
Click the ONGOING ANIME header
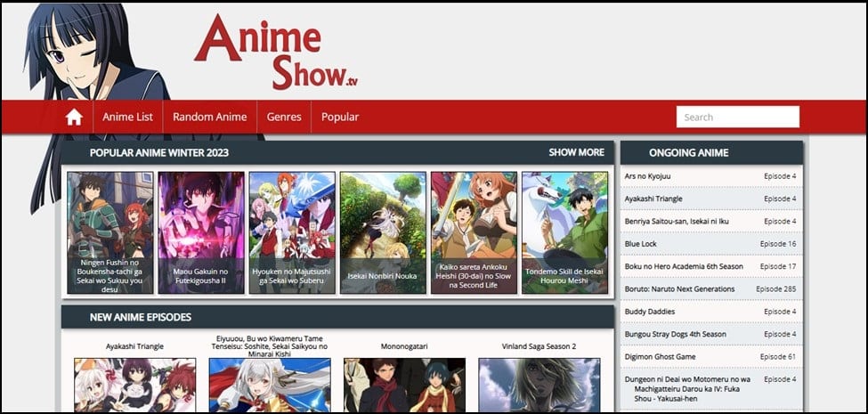point(689,153)
